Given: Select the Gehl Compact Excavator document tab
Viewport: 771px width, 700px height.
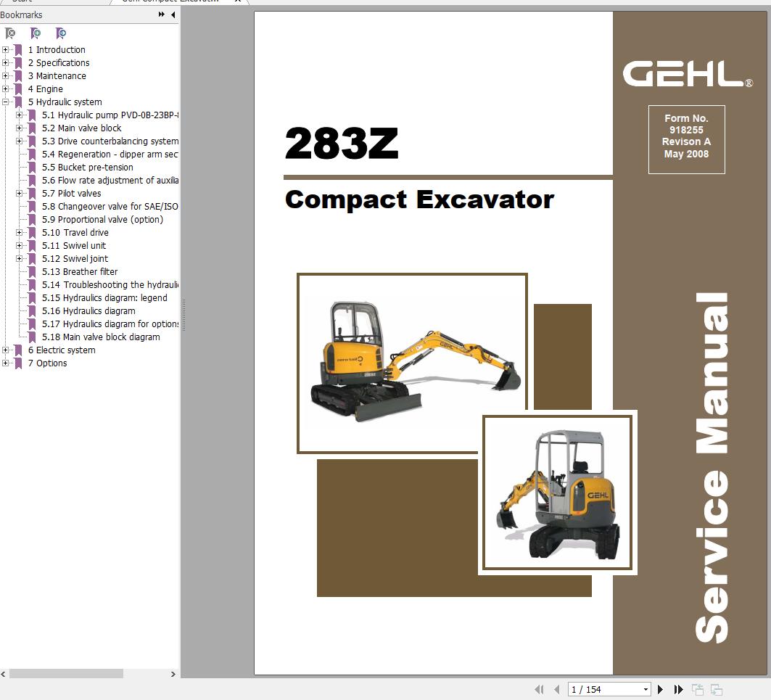Looking at the screenshot, I should pyautogui.click(x=167, y=2).
